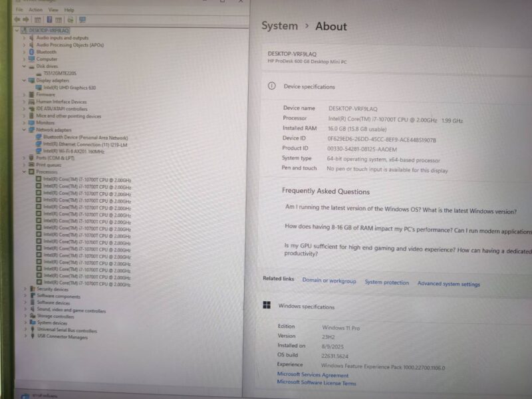This screenshot has width=532, height=399.
Task: Click the Display adapters category icon
Action: 31,80
